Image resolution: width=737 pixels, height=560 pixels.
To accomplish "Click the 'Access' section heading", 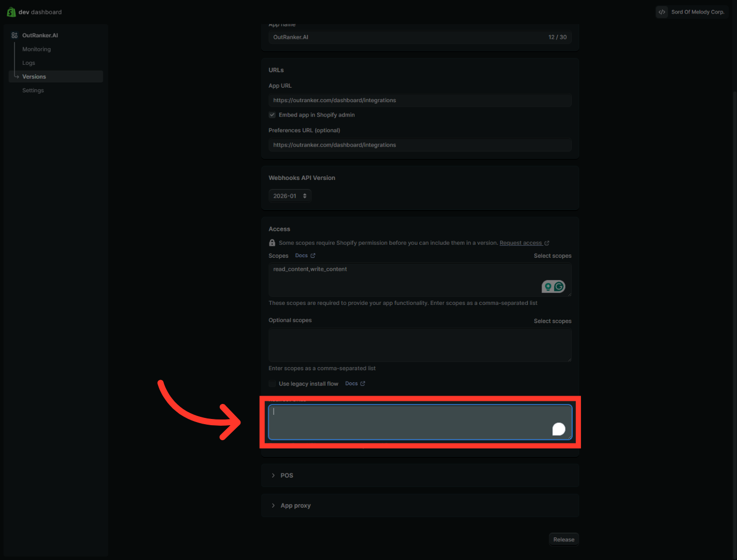I will pyautogui.click(x=279, y=229).
